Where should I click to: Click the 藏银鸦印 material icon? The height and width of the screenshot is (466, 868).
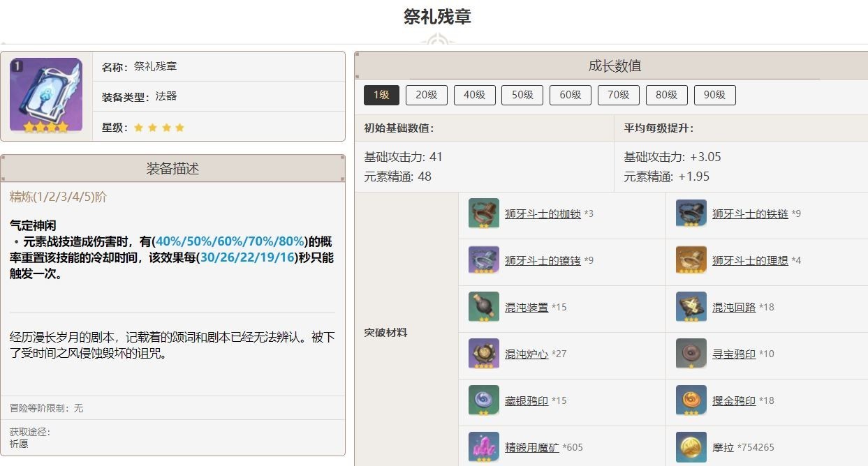[484, 400]
